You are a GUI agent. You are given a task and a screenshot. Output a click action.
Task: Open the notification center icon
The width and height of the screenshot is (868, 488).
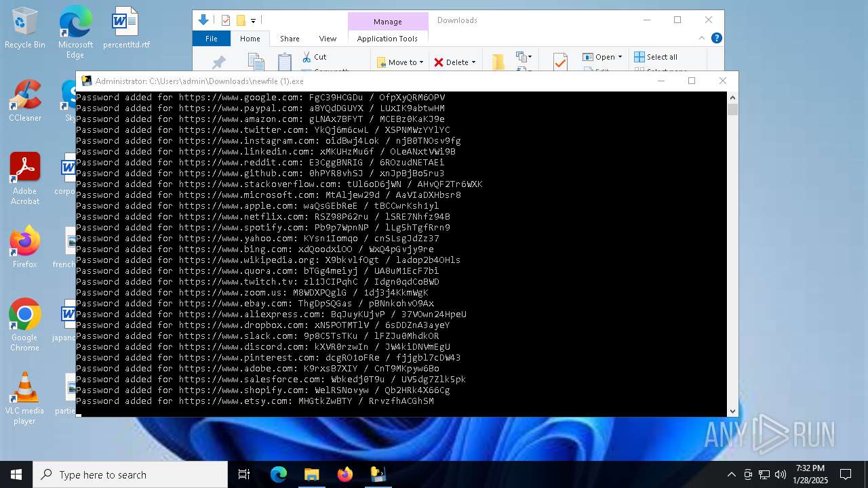tap(846, 474)
